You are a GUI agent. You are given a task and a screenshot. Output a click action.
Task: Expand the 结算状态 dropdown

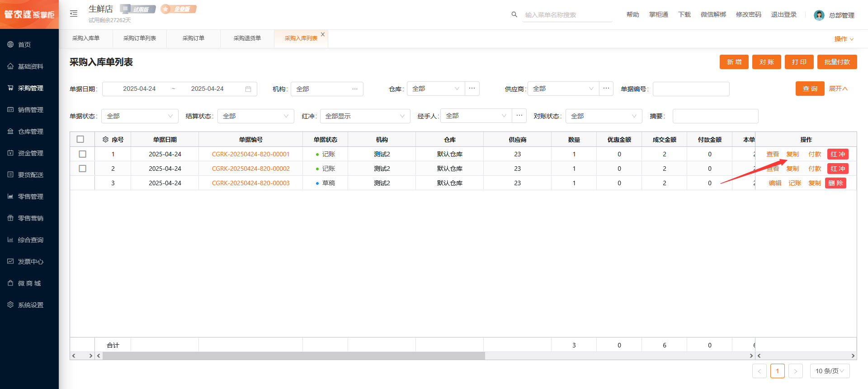coord(255,116)
